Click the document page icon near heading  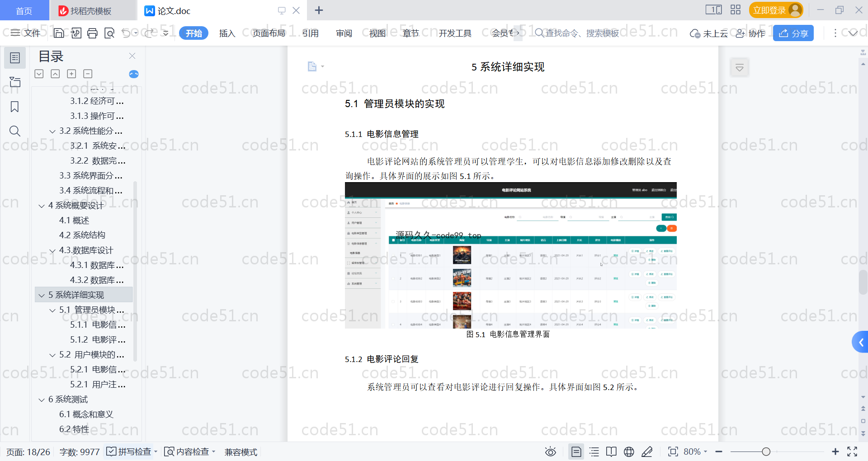[x=312, y=66]
